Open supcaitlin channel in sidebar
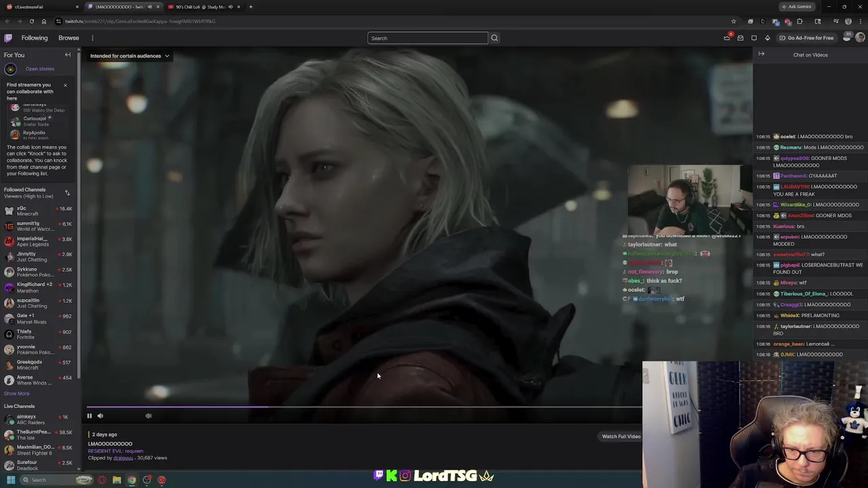This screenshot has height=488, width=868. pyautogui.click(x=38, y=303)
